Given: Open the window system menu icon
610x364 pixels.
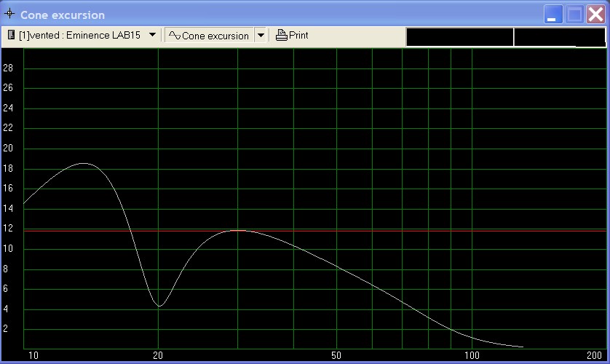Looking at the screenshot, I should [x=9, y=15].
